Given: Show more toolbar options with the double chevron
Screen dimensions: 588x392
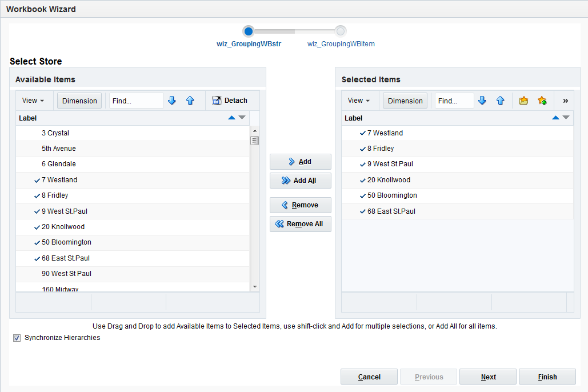Looking at the screenshot, I should click(566, 101).
